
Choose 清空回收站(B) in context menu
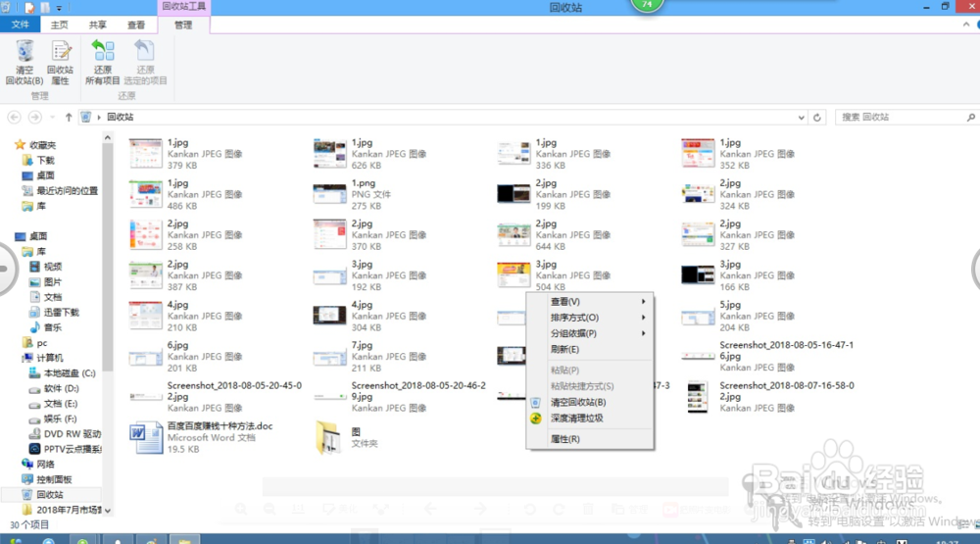(590, 402)
